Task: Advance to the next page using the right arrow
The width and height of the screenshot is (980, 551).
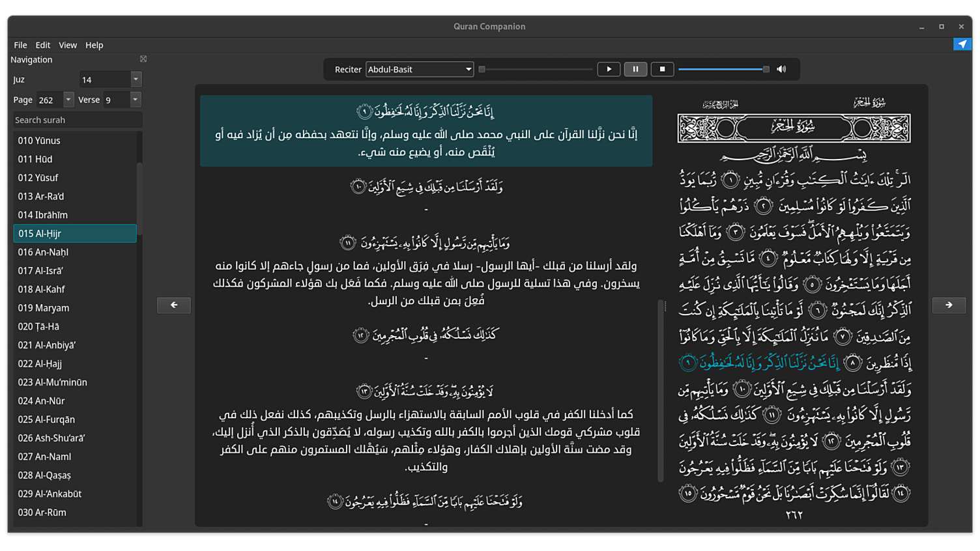Action: tap(949, 305)
